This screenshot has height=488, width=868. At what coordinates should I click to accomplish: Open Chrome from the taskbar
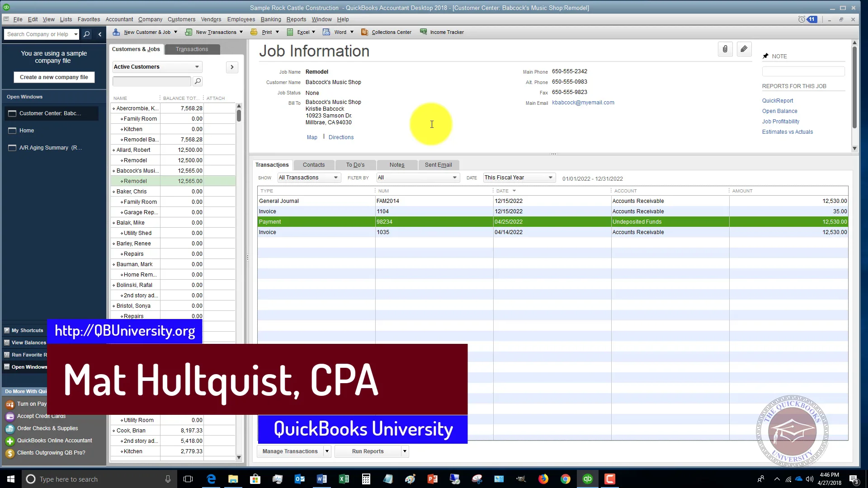pos(566,479)
